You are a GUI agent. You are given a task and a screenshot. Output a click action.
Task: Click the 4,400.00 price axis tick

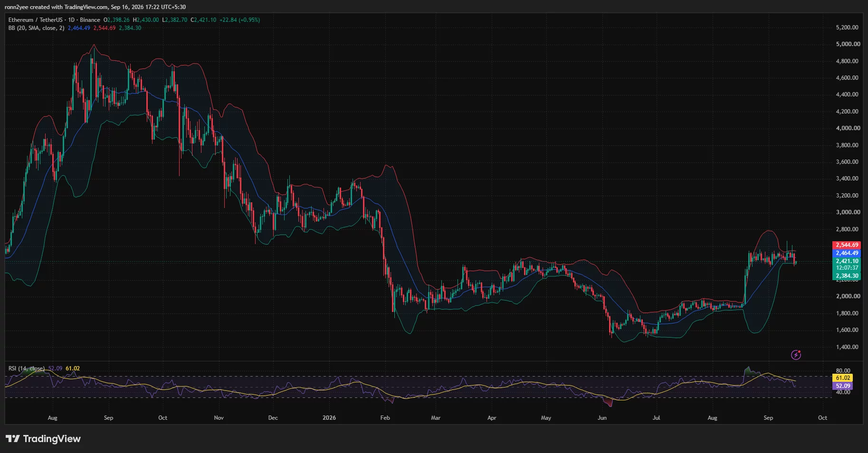pyautogui.click(x=847, y=94)
